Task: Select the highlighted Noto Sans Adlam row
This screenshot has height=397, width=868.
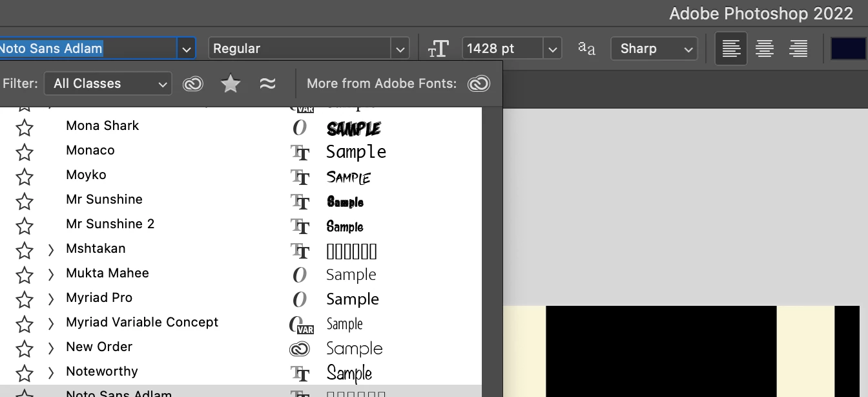Action: click(x=241, y=391)
